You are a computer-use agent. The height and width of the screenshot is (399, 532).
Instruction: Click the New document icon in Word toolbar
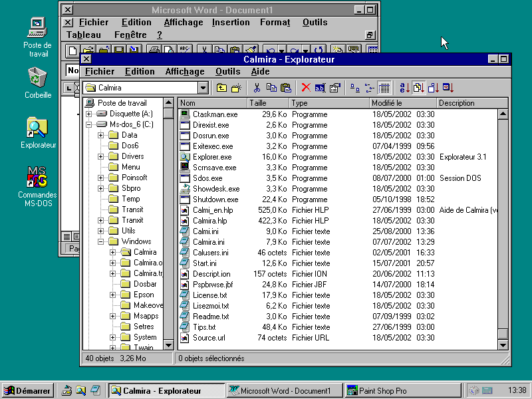[x=72, y=51]
